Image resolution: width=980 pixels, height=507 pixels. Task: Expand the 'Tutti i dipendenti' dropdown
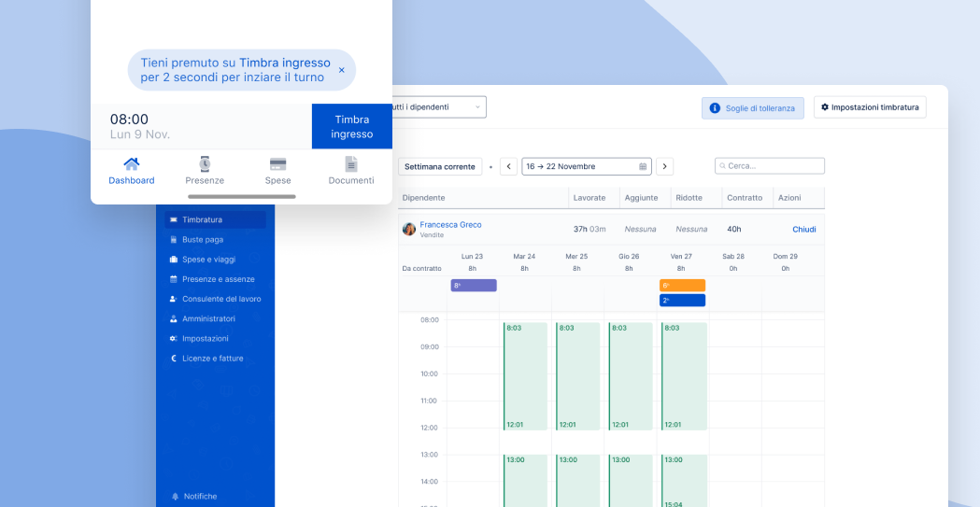coord(477,107)
